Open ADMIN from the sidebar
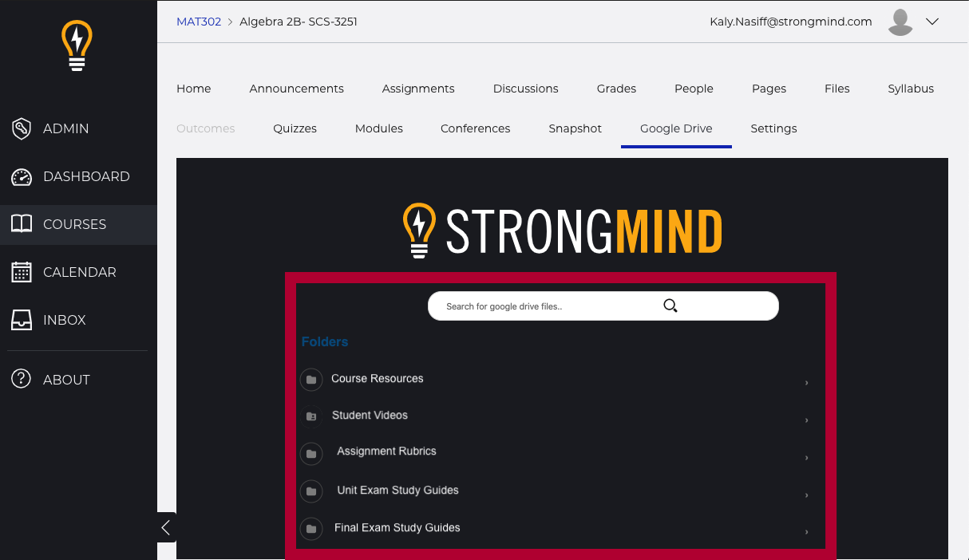Viewport: 969px width, 560px height. [78, 128]
